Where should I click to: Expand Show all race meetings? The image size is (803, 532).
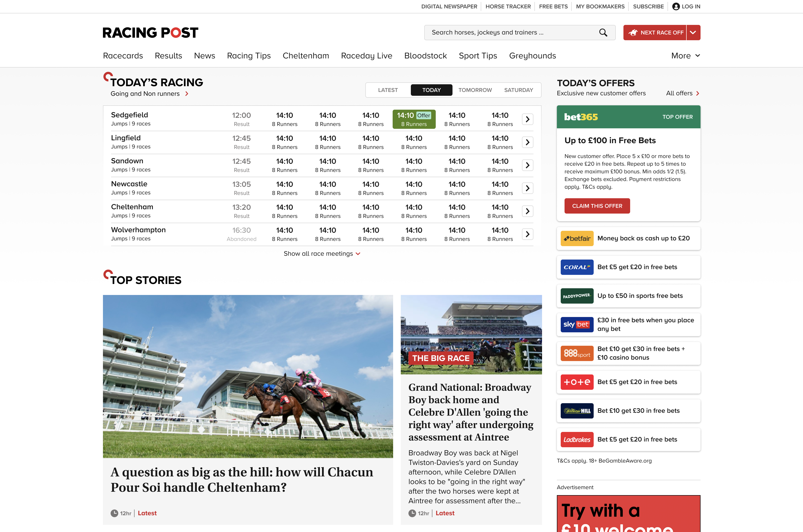[x=322, y=254]
